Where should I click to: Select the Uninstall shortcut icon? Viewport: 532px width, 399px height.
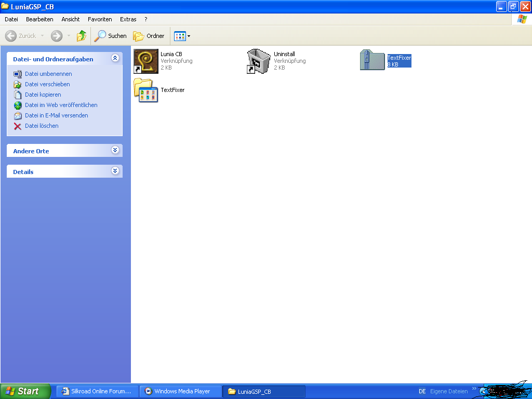point(259,61)
